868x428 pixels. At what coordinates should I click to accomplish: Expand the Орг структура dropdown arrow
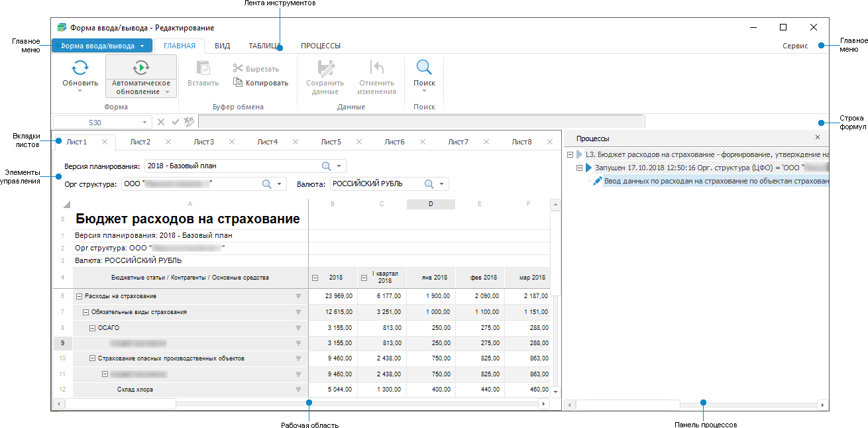point(280,184)
